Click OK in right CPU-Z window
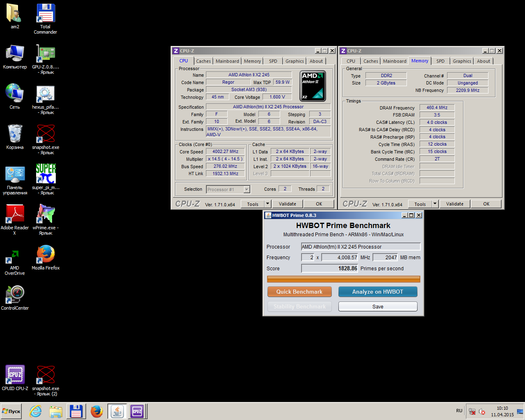The image size is (525, 420). [486, 204]
